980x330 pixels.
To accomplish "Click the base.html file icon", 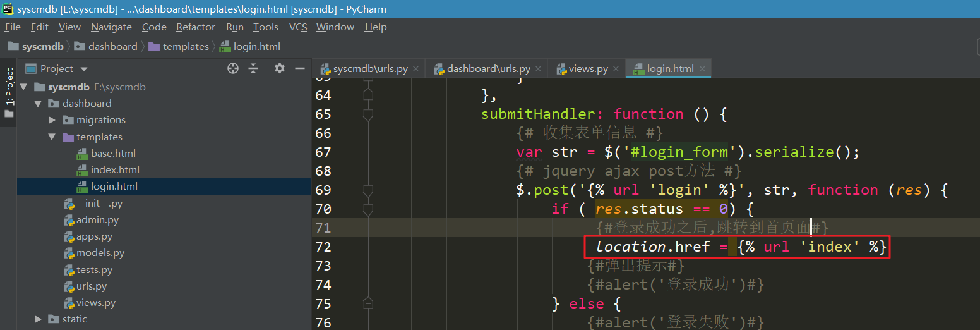I will point(82,153).
